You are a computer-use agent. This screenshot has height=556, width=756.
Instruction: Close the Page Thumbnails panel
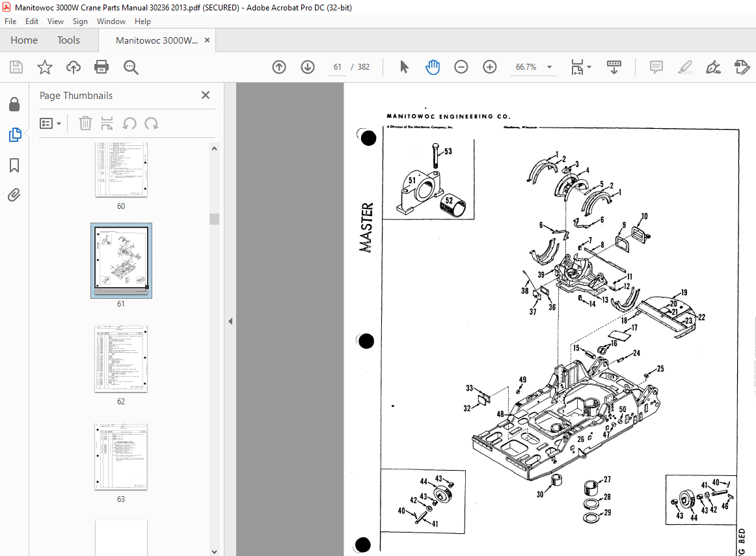pyautogui.click(x=206, y=95)
